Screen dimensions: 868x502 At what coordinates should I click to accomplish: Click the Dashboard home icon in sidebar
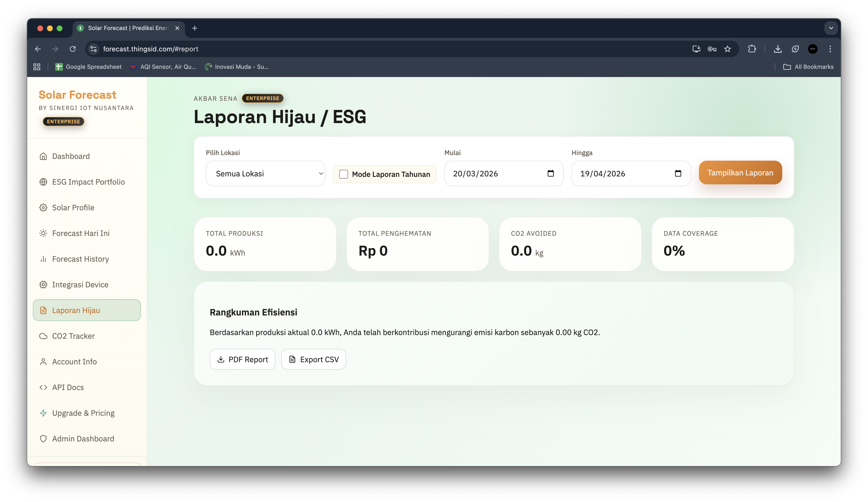[x=43, y=157]
